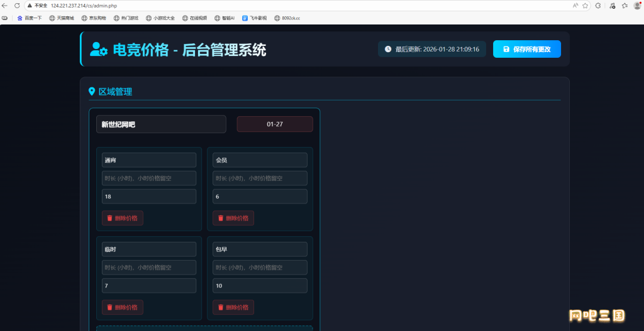644x331 pixels.
Task: Open the 百度一下 bookmark
Action: pyautogui.click(x=29, y=18)
